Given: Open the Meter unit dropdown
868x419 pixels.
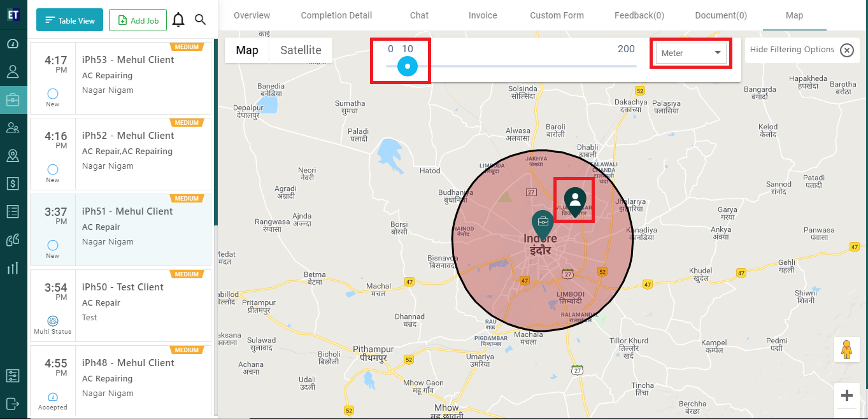Looking at the screenshot, I should [x=691, y=53].
